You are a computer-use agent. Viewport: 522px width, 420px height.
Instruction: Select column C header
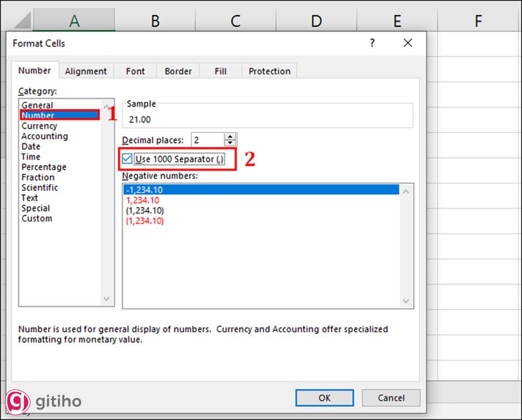click(235, 21)
